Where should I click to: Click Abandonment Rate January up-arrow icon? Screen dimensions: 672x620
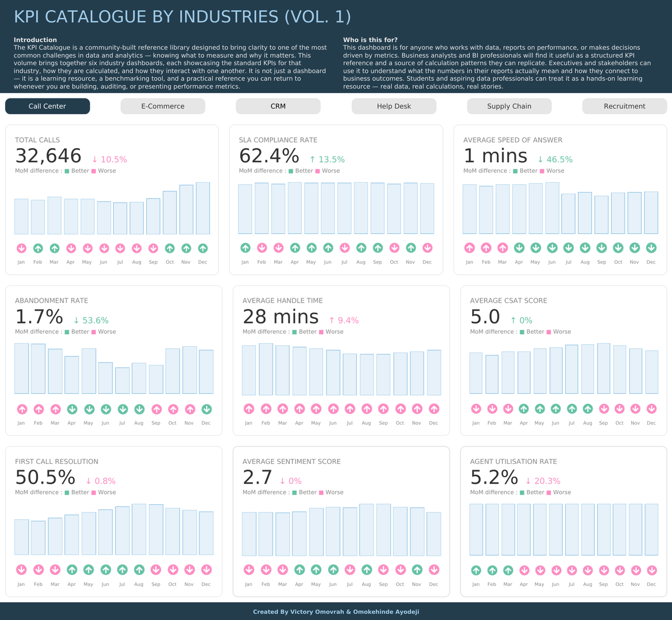(x=21, y=409)
